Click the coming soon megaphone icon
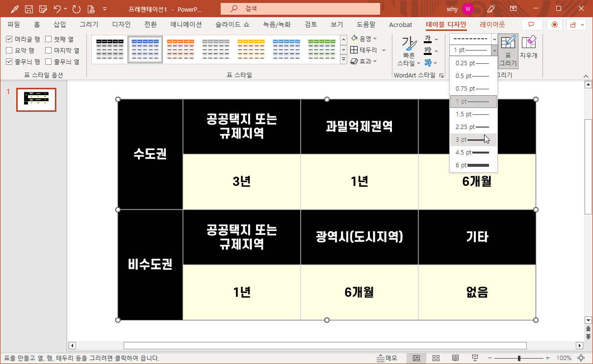The width and height of the screenshot is (593, 364). [491, 9]
